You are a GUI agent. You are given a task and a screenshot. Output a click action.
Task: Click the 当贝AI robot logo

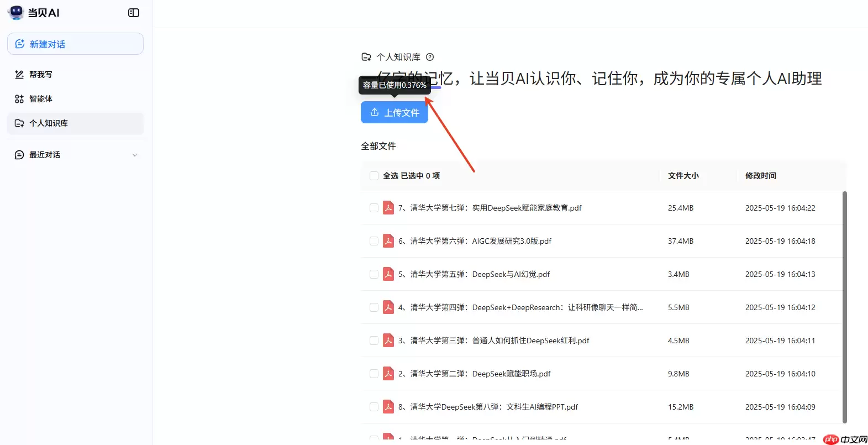tap(16, 12)
